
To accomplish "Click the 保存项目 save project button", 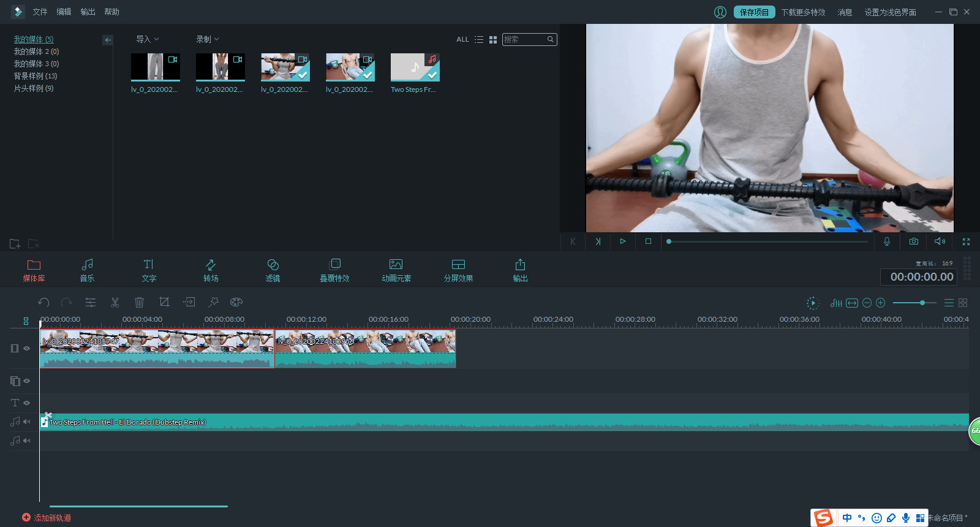I will click(x=754, y=12).
